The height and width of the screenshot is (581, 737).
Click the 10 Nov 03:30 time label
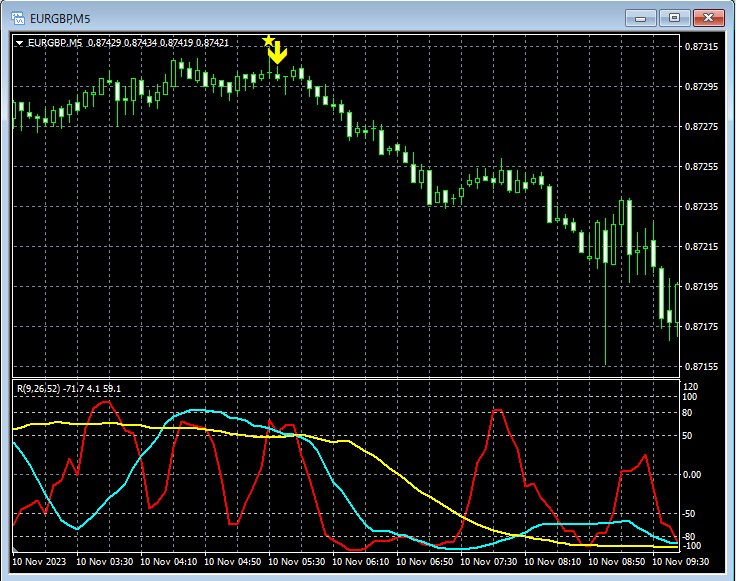tap(104, 561)
